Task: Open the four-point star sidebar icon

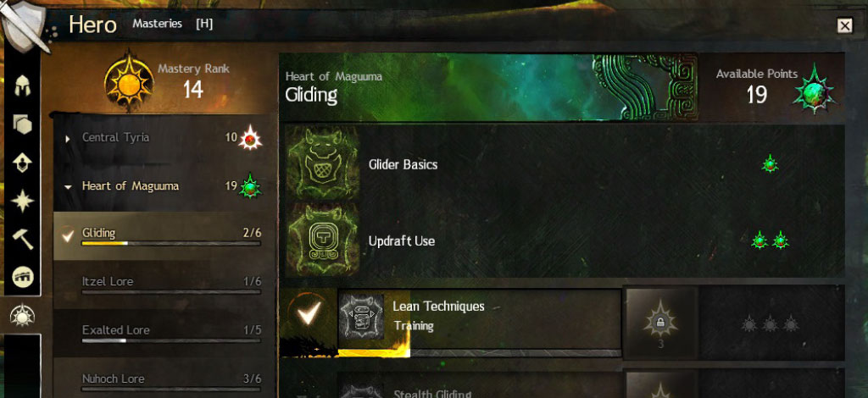Action: point(22,202)
